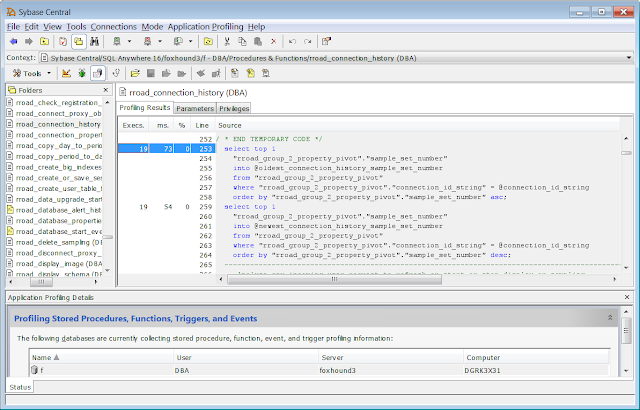This screenshot has width=640, height=410.
Task: Click the open folder icon in profiling toolbar
Action: coord(135,73)
